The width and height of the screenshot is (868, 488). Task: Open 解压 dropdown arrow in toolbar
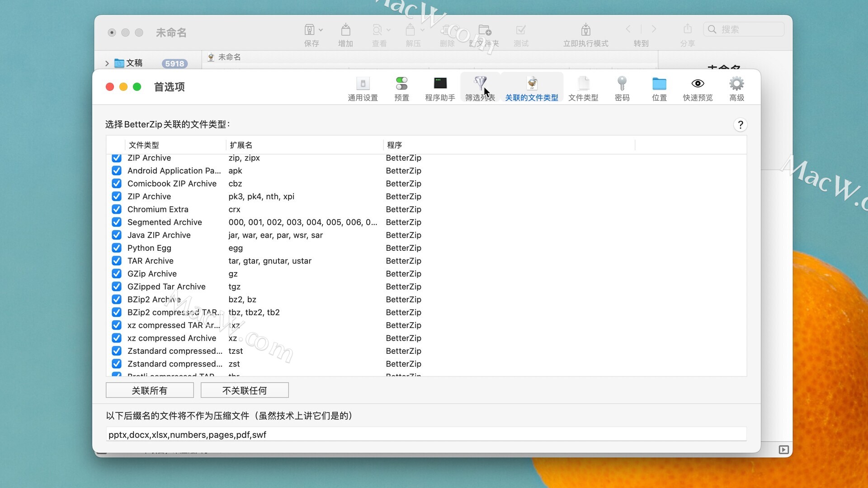coord(422,30)
